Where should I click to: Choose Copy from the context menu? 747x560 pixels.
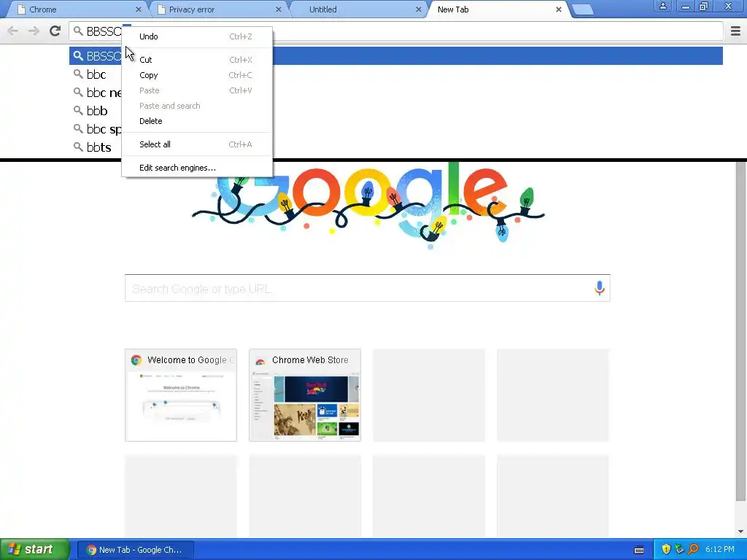click(197, 75)
